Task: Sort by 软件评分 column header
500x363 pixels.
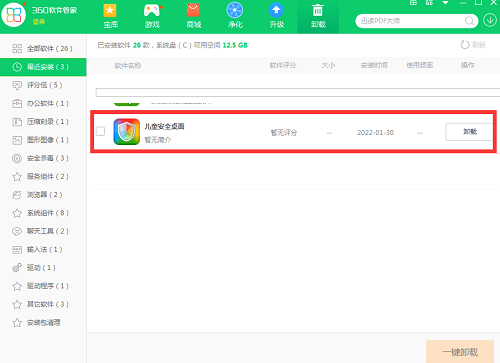Action: tap(283, 65)
